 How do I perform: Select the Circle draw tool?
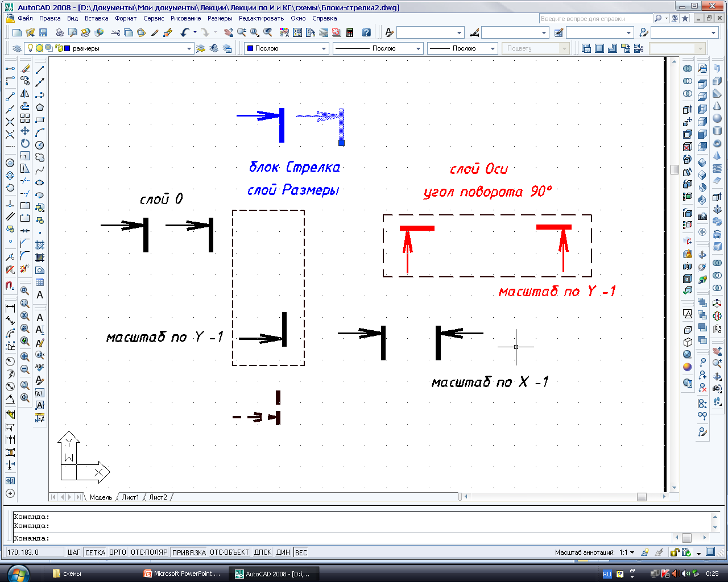point(40,145)
